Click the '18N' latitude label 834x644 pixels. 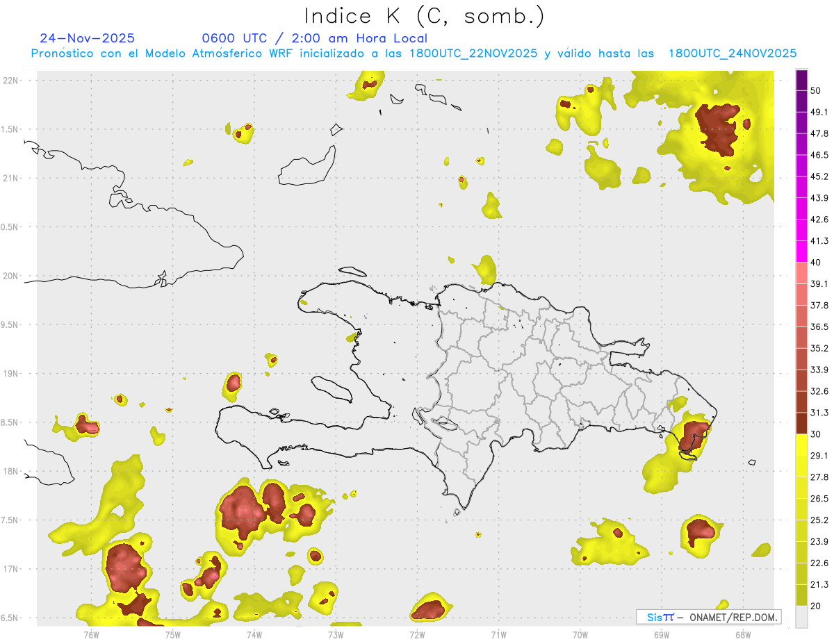click(x=10, y=471)
